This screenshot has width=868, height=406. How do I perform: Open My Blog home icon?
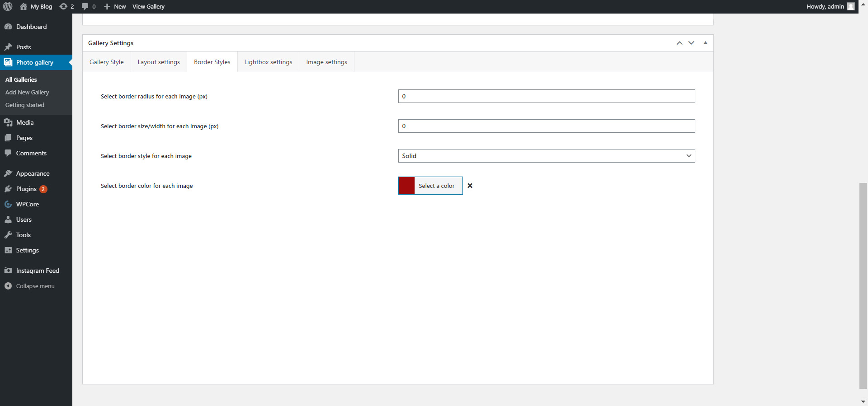coord(24,6)
